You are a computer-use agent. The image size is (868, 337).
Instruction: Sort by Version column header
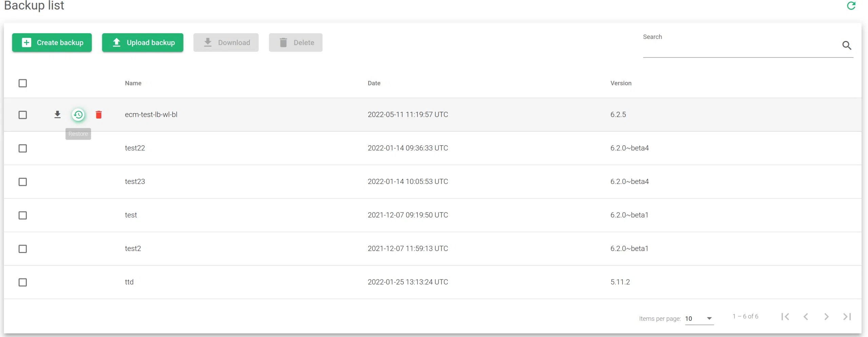[621, 83]
